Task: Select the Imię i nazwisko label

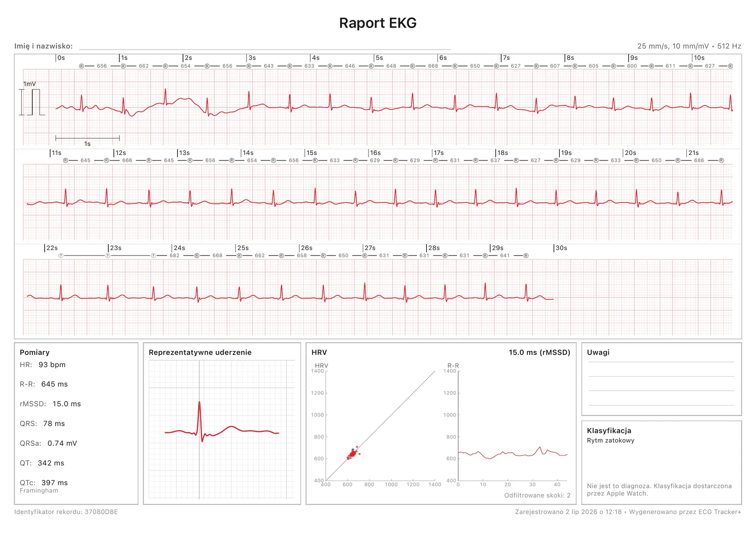Action: pos(43,46)
